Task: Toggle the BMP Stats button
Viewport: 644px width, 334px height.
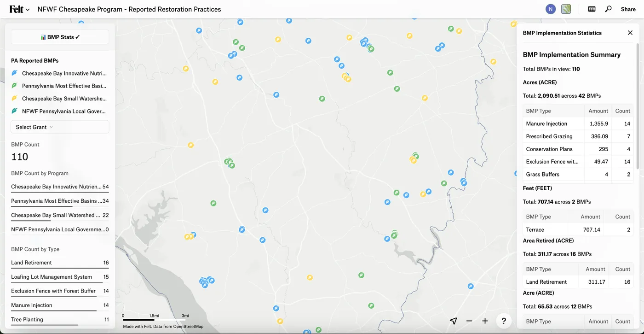Action: 60,37
